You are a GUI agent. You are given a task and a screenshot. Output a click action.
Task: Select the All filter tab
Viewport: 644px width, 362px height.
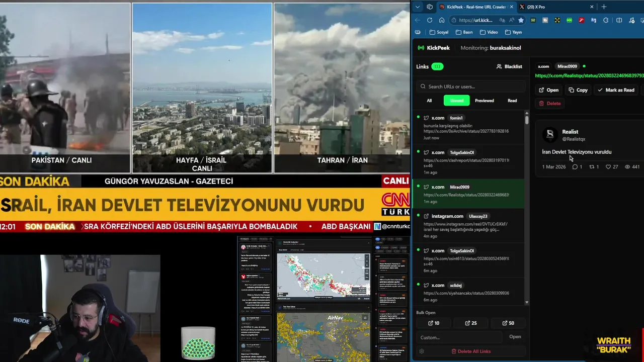point(429,101)
